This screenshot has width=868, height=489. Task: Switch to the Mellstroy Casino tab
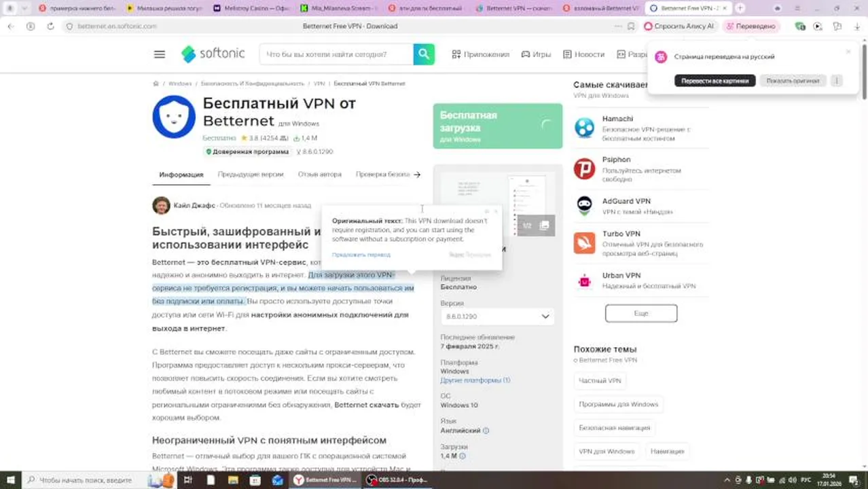pyautogui.click(x=252, y=8)
